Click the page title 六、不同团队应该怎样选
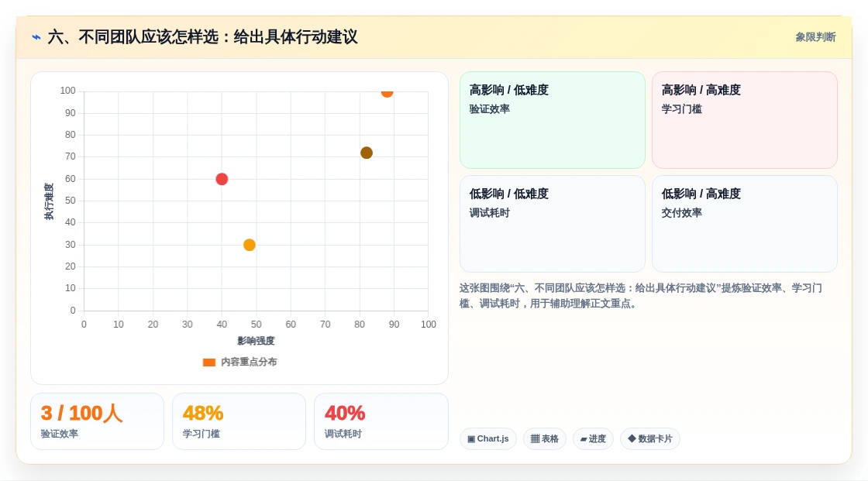This screenshot has width=868, height=481. click(202, 37)
